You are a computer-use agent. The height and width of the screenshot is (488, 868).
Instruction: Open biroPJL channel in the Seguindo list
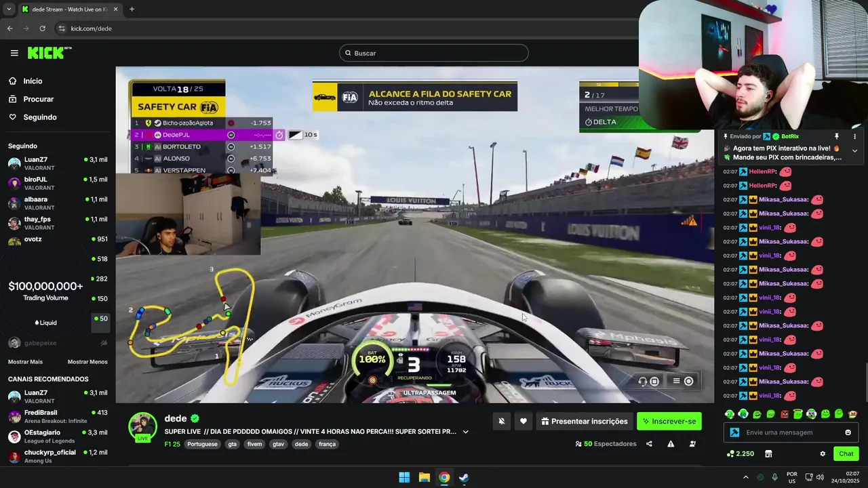click(x=58, y=183)
